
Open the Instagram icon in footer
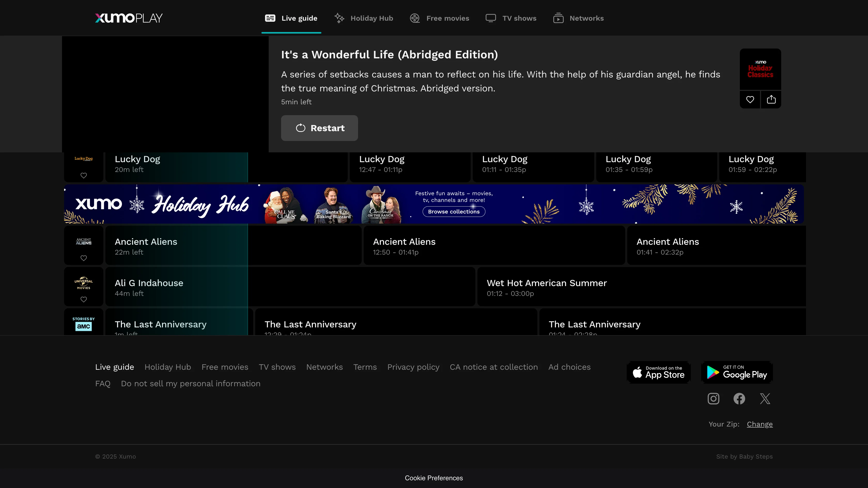(x=713, y=399)
